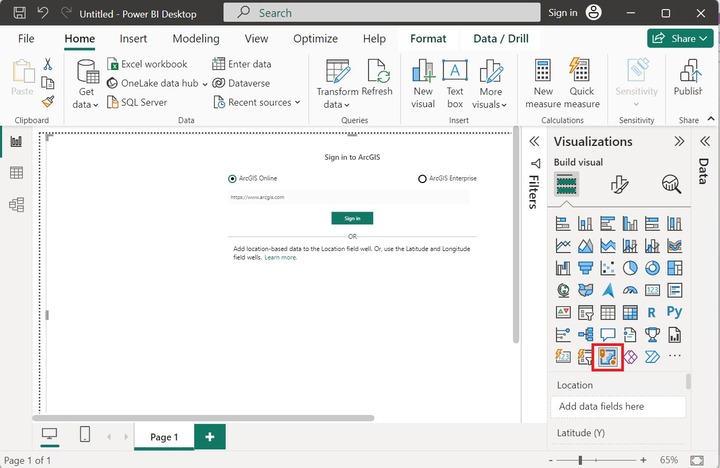The image size is (720, 468).
Task: Collapse the ribbon with chevron
Action: [711, 119]
